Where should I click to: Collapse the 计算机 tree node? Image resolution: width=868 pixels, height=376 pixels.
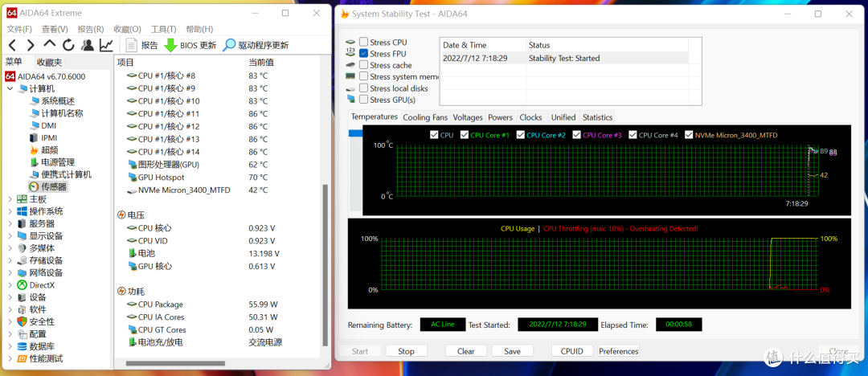tap(10, 88)
